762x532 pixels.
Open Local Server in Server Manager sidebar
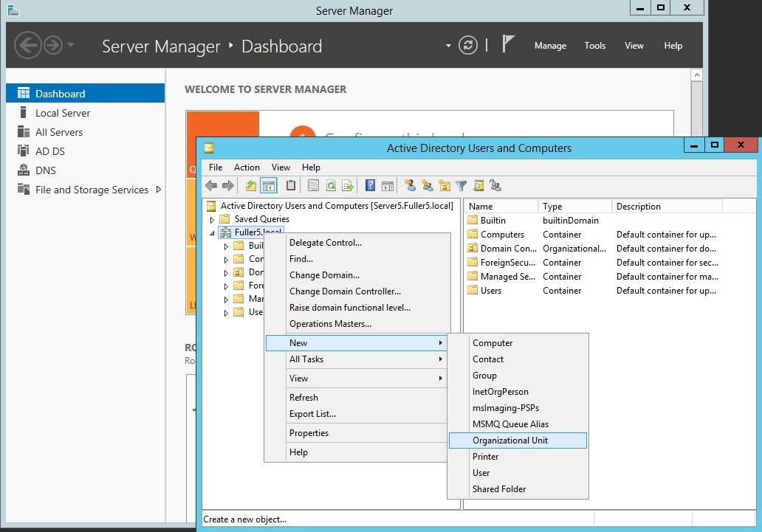pos(63,113)
